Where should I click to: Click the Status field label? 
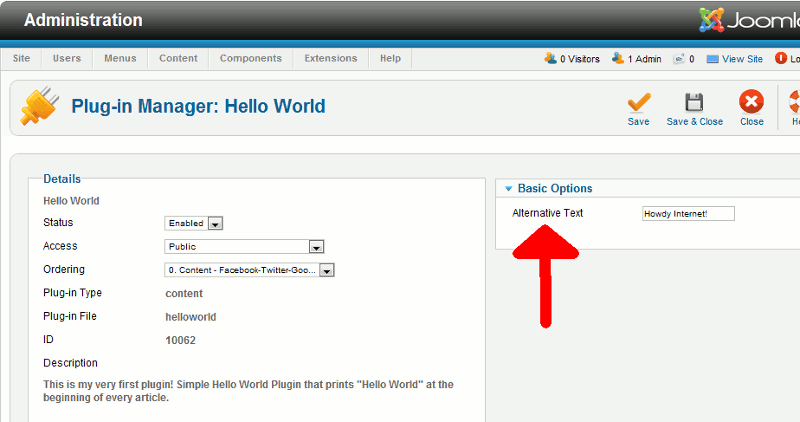point(58,222)
